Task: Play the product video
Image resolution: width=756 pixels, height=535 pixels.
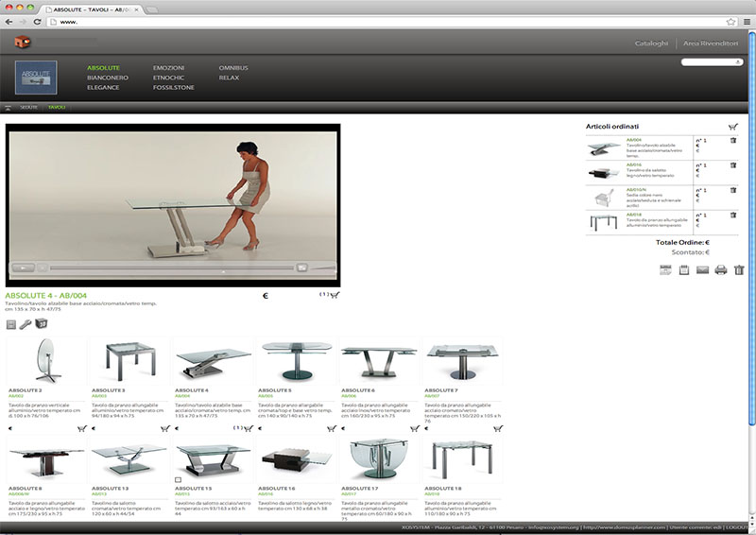Action: coord(23,267)
